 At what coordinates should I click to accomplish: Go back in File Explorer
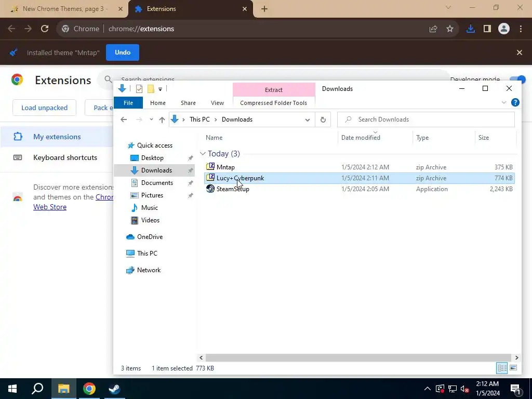click(124, 119)
